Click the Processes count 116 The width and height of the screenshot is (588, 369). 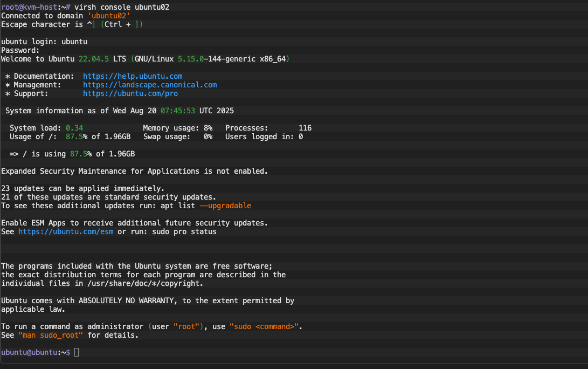[x=305, y=128]
